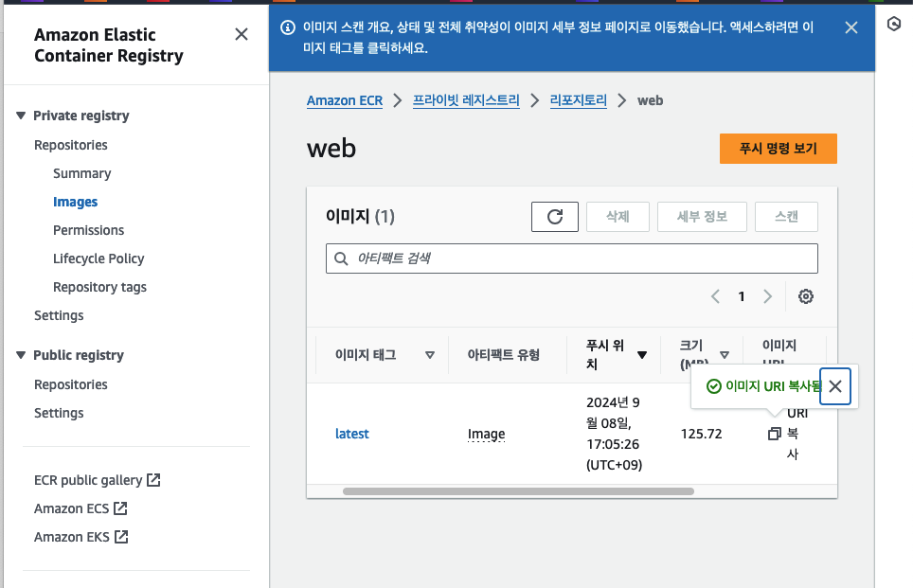Go to 프라이빗 레지스트리 breadcrumb
Image resolution: width=913 pixels, height=588 pixels.
466,100
